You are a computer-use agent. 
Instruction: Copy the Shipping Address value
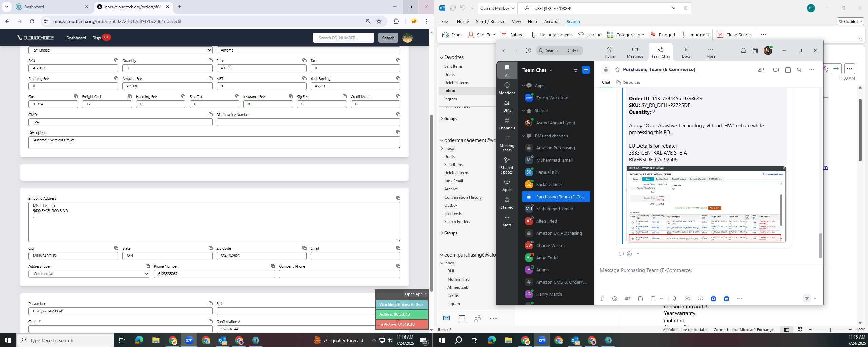pyautogui.click(x=398, y=198)
